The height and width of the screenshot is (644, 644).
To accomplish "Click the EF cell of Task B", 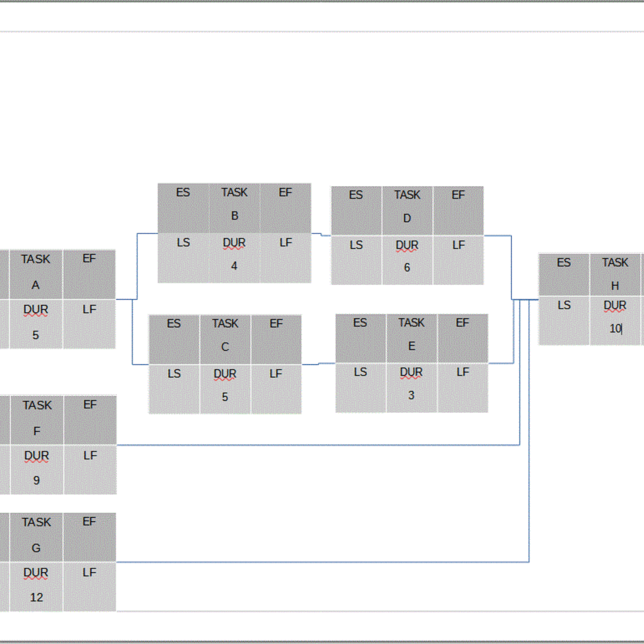I will coord(286,208).
